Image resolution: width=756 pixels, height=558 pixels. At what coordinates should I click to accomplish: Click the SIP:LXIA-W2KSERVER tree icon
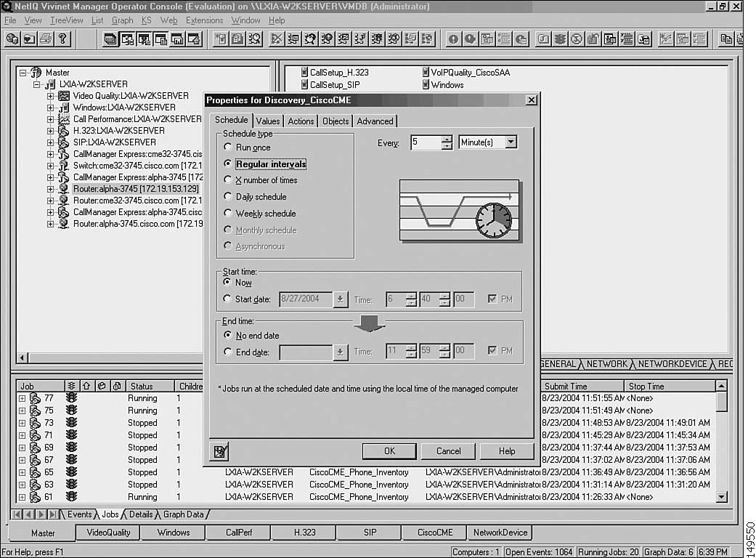(x=64, y=142)
